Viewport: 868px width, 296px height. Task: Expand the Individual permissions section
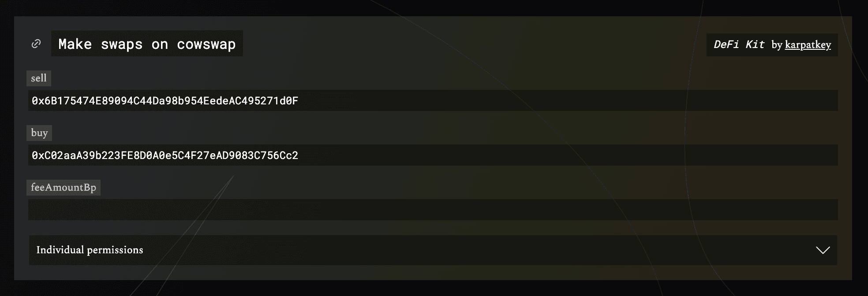coord(432,250)
